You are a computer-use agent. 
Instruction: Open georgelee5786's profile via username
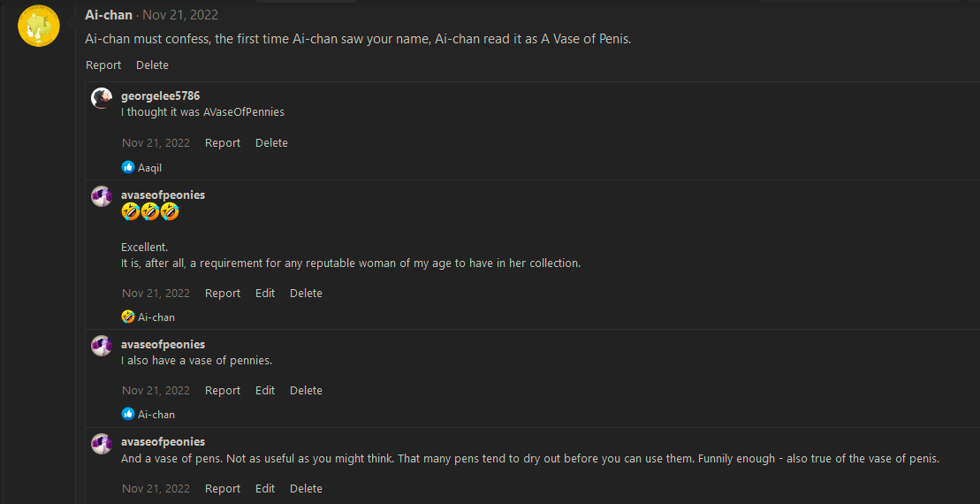click(x=160, y=95)
